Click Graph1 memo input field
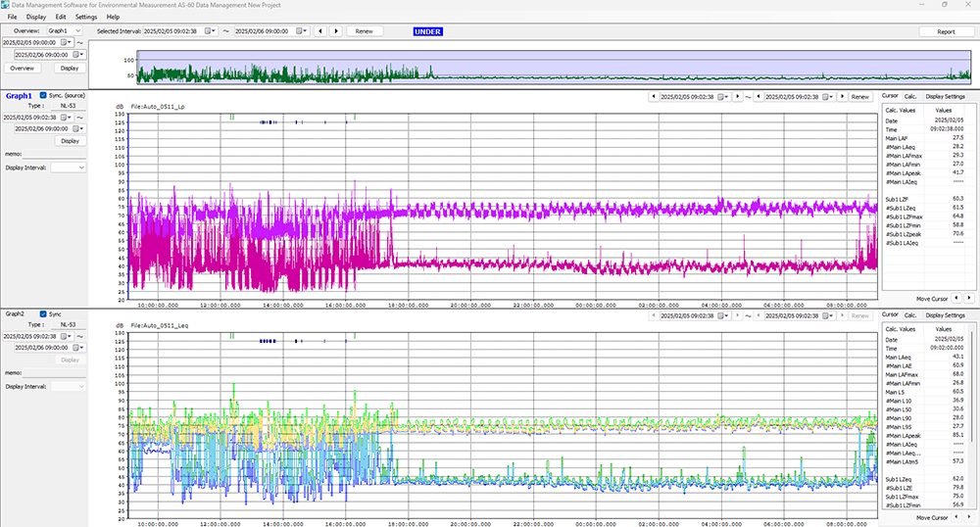980x527 pixels. click(54, 154)
